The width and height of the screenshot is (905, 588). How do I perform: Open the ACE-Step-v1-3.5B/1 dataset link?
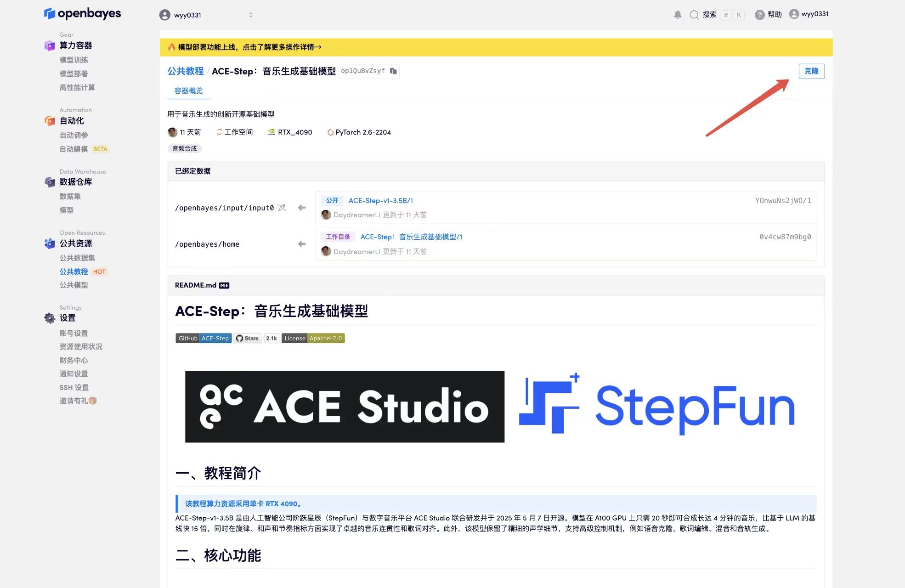380,200
